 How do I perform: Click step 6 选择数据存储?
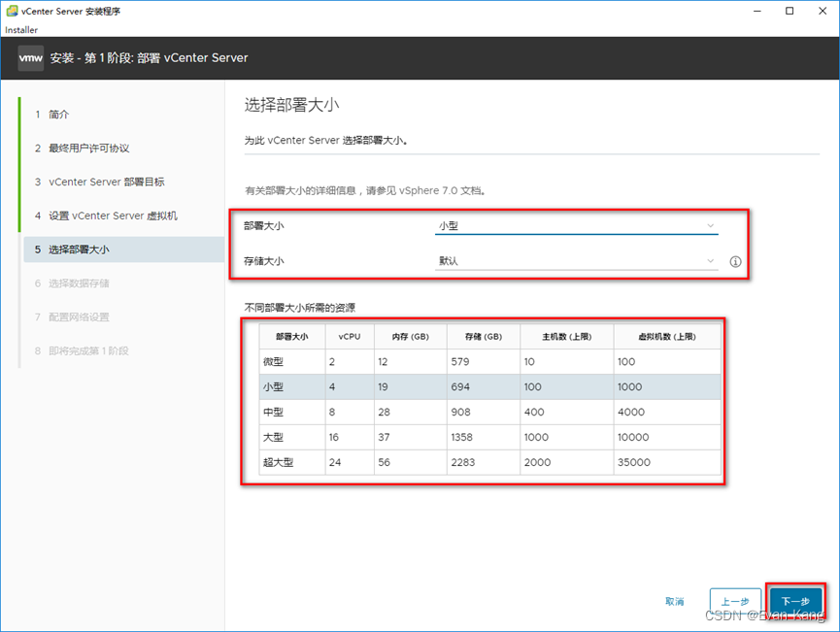click(72, 283)
